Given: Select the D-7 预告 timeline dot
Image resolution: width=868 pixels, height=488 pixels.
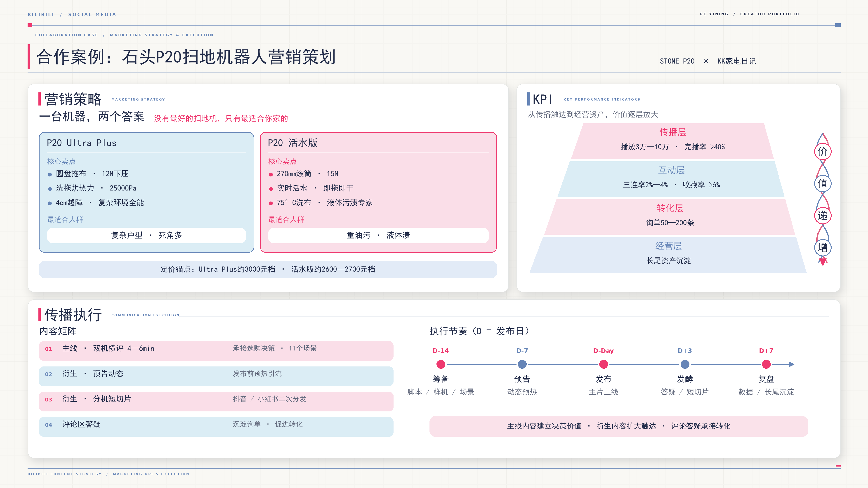Looking at the screenshot, I should click(522, 364).
